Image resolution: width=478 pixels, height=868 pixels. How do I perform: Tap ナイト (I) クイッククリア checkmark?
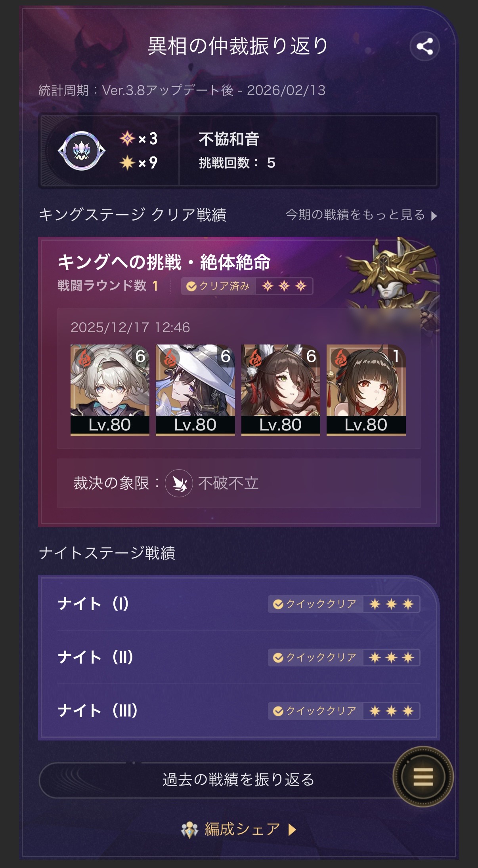coord(278,604)
